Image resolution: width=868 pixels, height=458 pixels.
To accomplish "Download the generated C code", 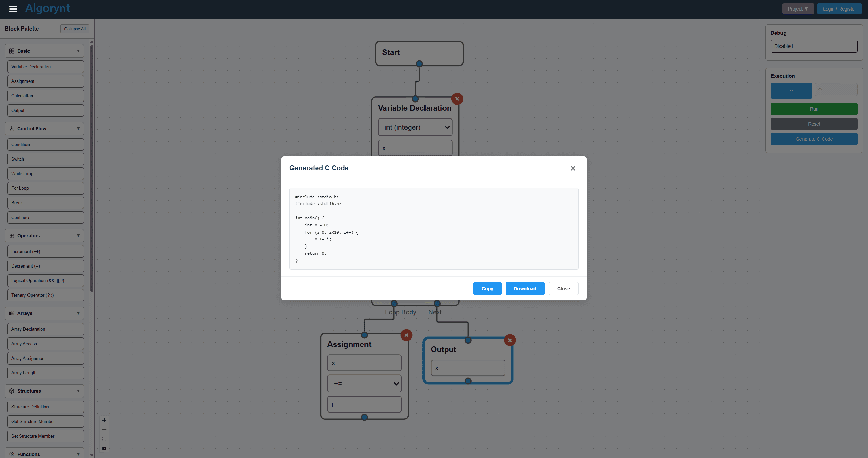I will (x=525, y=289).
